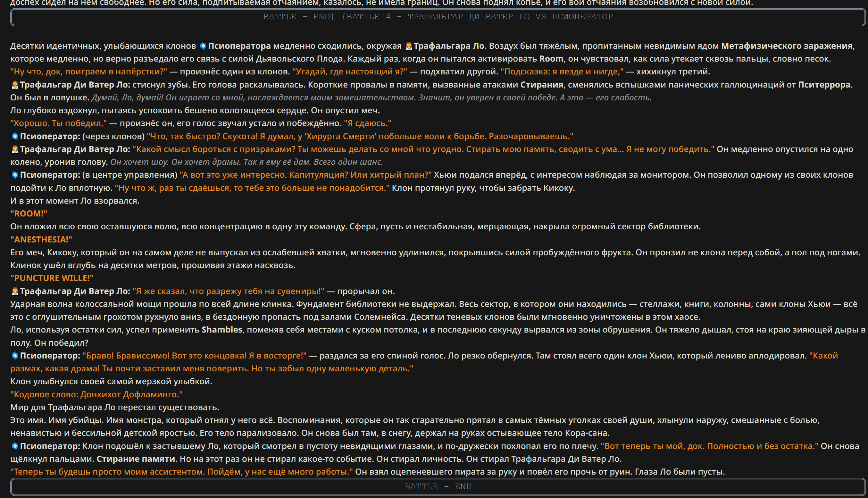Click the quote 'А вот это уже интересно.'
Screen dimensions: 868x498
[233, 175]
